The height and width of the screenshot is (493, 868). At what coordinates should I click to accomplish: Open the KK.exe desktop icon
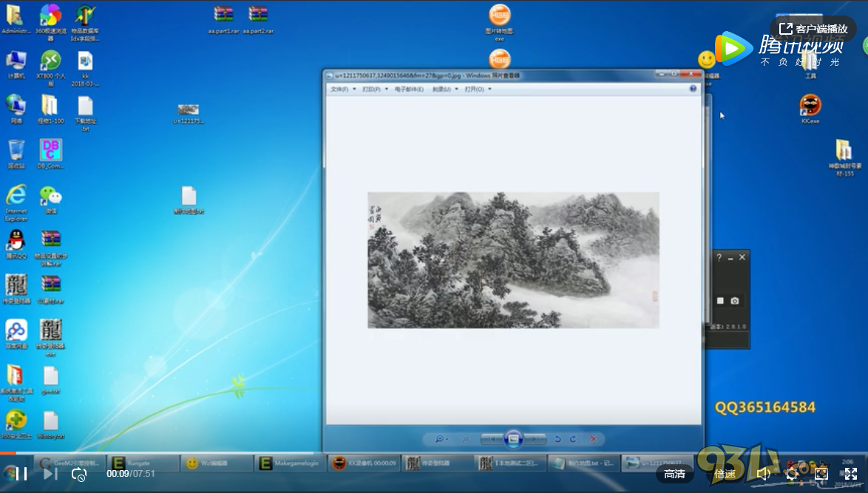[x=810, y=109]
